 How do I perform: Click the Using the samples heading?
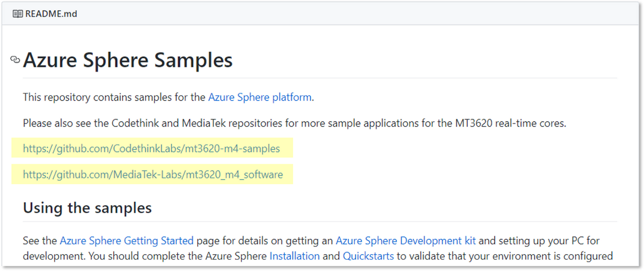pos(88,208)
